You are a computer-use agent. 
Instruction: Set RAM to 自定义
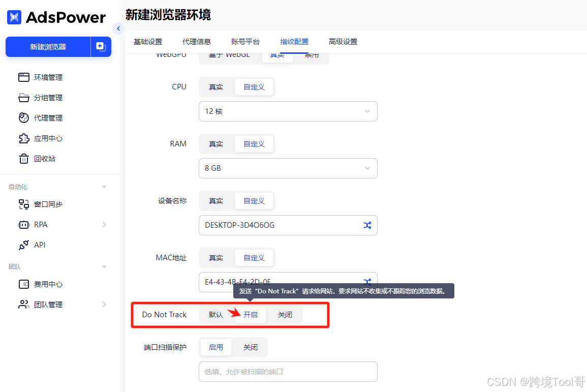(x=254, y=144)
